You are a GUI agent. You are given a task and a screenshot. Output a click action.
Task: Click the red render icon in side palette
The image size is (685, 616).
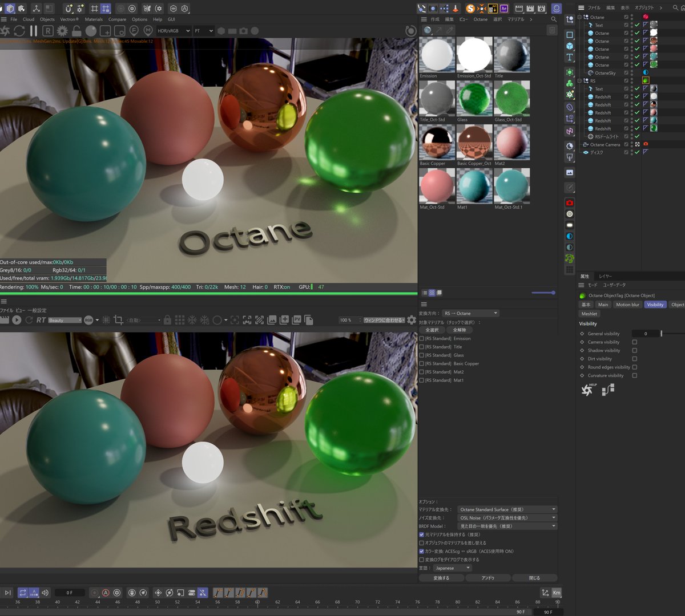pos(570,202)
